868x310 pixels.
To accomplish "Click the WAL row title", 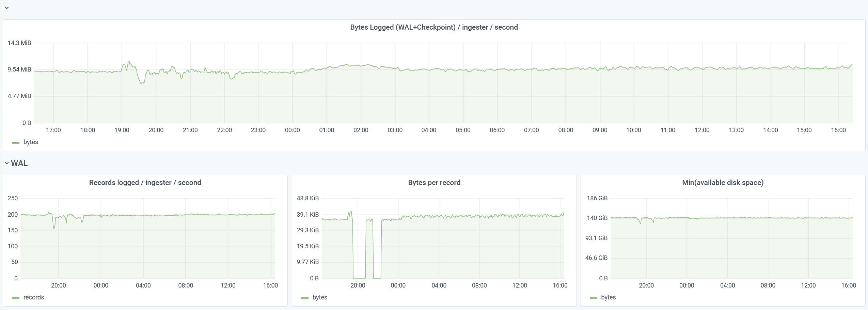I will coord(19,164).
